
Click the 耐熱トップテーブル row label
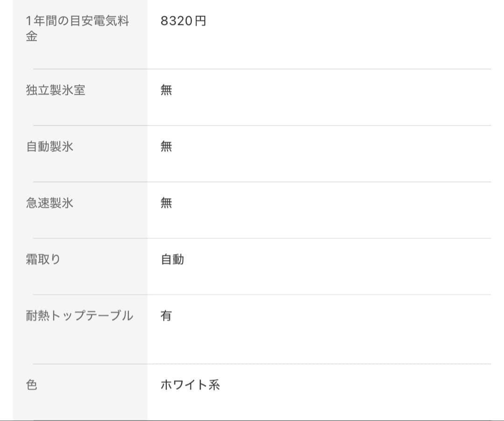[79, 316]
